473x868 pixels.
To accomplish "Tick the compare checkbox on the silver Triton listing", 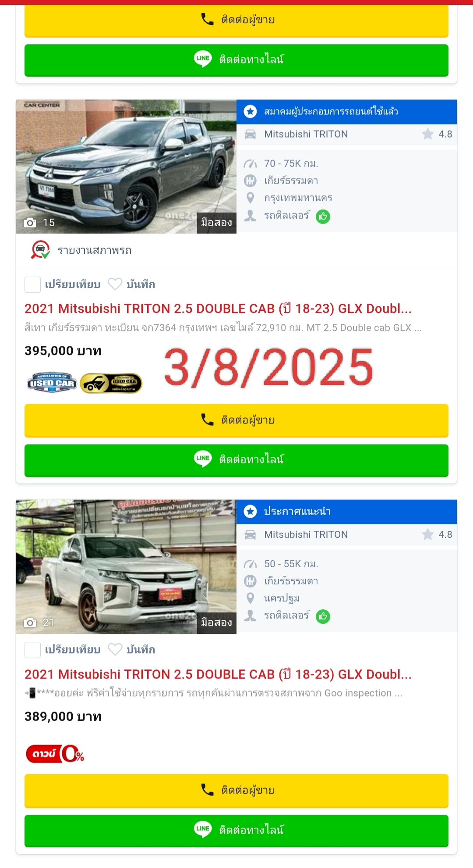I will tap(32, 650).
